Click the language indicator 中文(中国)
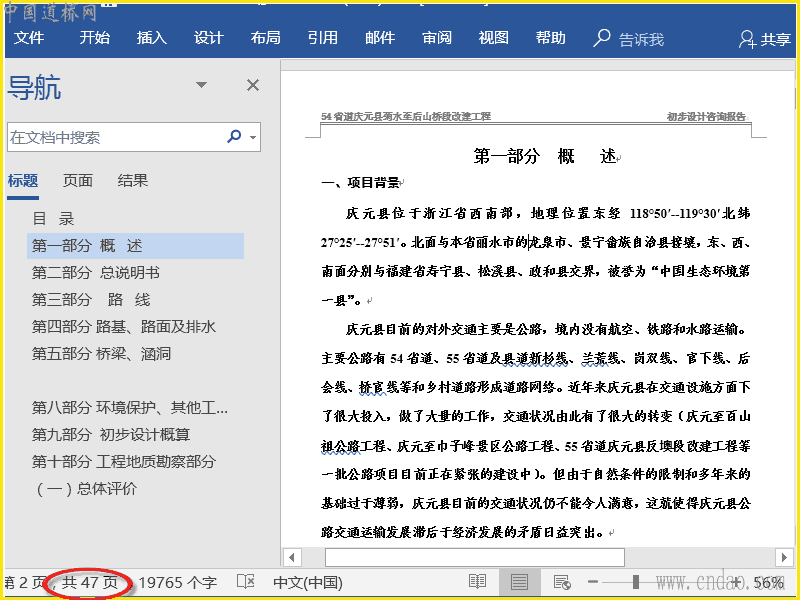Image resolution: width=800 pixels, height=600 pixels. [x=308, y=582]
